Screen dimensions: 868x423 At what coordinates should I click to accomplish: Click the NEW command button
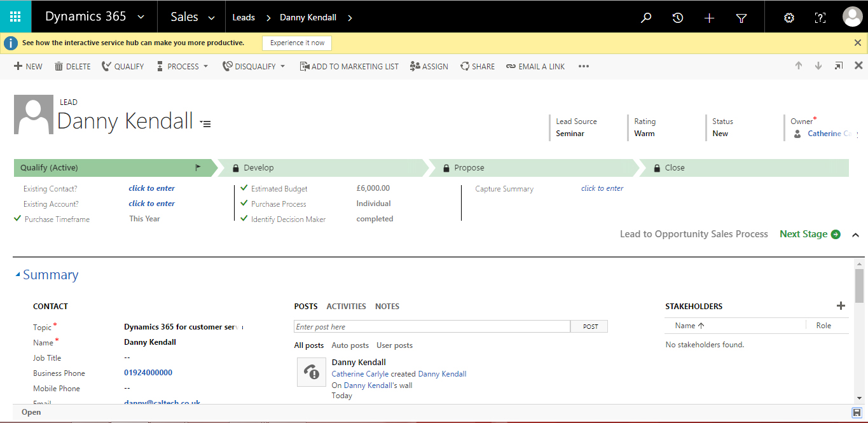point(28,66)
